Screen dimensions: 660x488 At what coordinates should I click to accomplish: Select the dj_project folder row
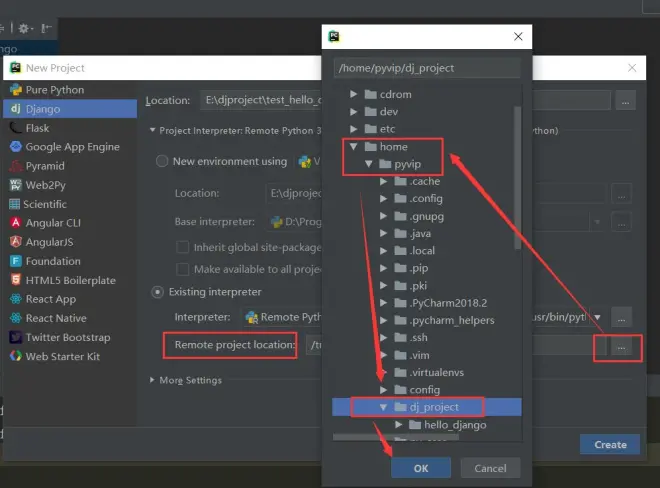pos(427,407)
